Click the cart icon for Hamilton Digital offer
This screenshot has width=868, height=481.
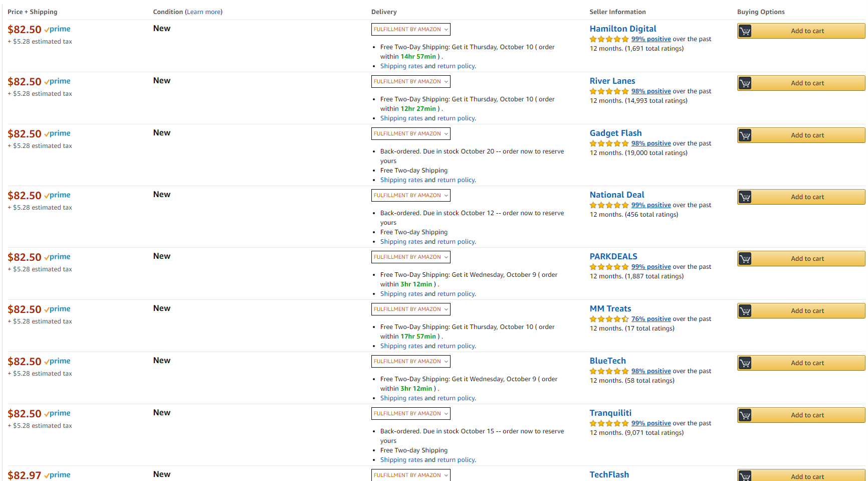tap(745, 31)
